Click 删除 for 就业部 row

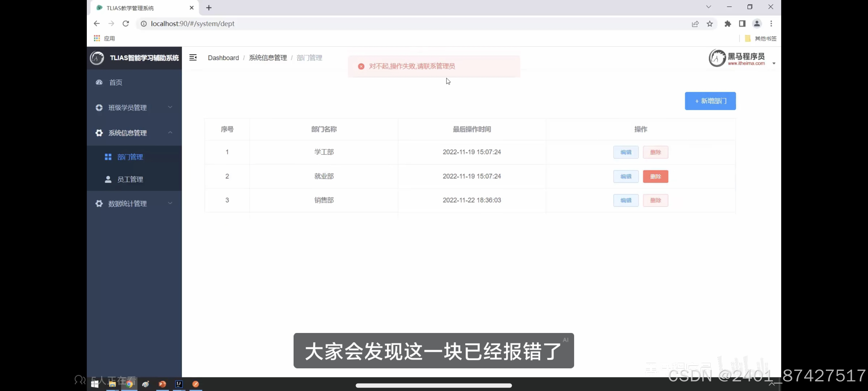pos(655,177)
